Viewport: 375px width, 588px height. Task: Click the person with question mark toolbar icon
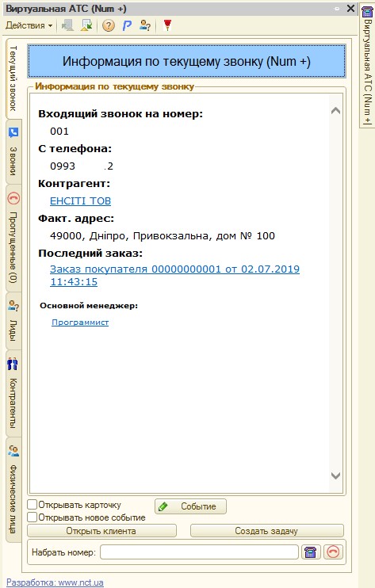click(145, 25)
